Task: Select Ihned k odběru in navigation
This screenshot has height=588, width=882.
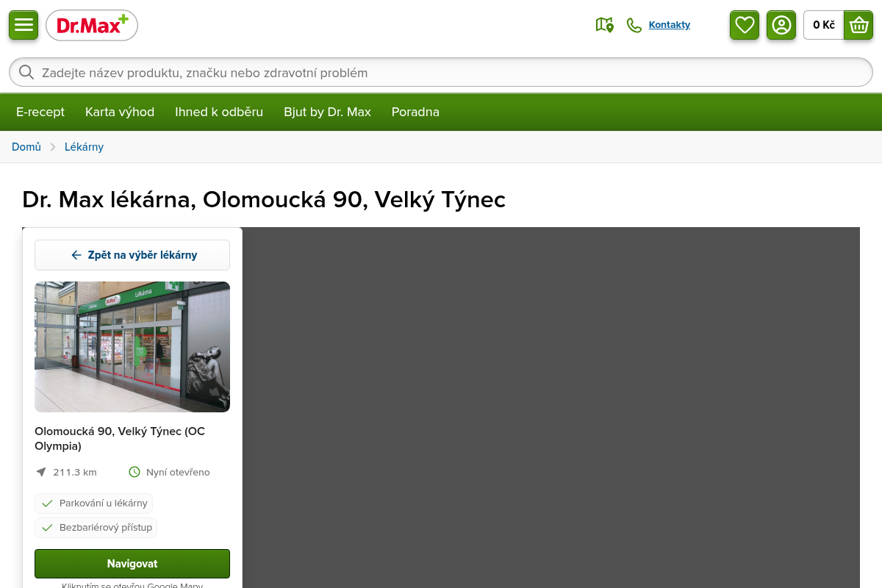Action: (x=219, y=112)
